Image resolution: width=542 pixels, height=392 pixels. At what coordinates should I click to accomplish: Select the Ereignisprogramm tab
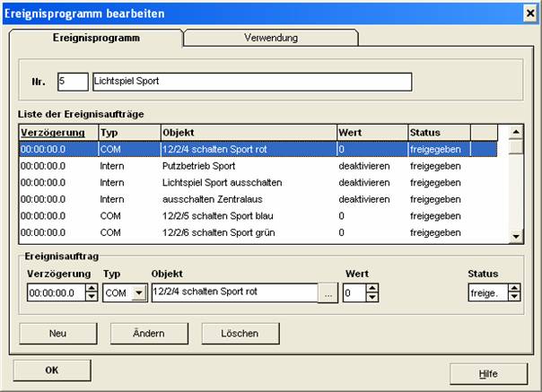pyautogui.click(x=95, y=39)
